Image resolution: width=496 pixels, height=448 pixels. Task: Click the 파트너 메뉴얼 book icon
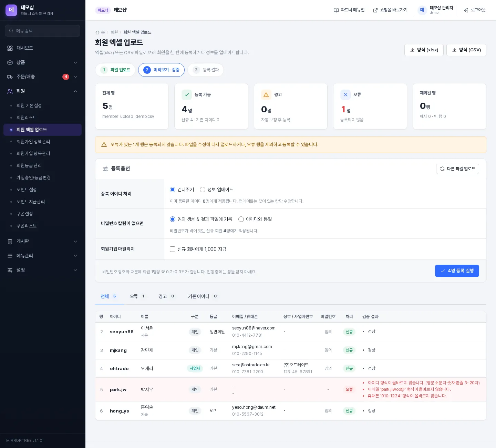[x=336, y=10]
